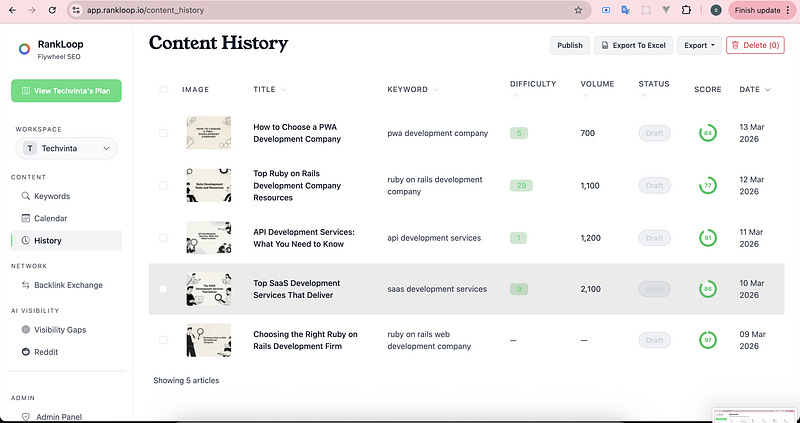Click the score 97 circular indicator
Screen dimensions: 800x423
[707, 340]
